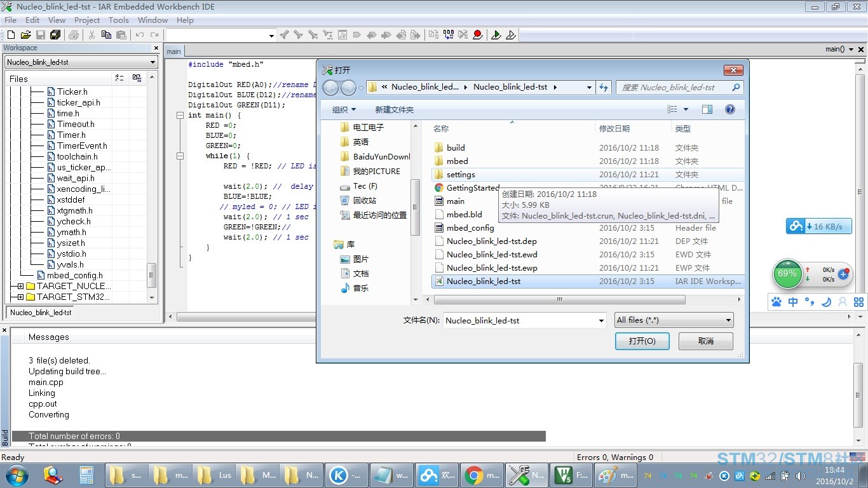Open the File menu
The width and height of the screenshot is (868, 488).
(11, 20)
